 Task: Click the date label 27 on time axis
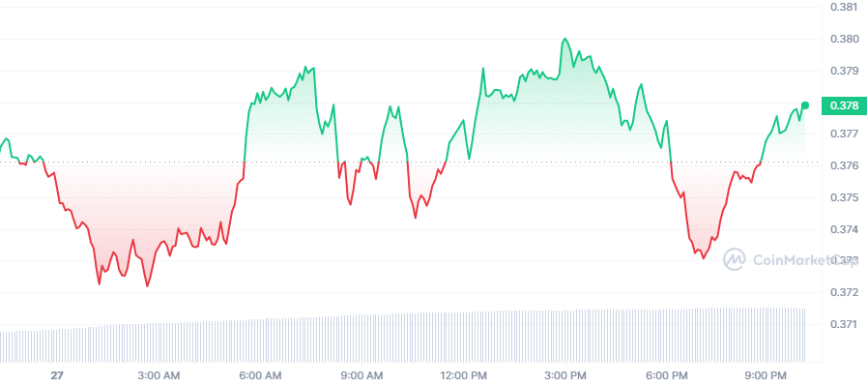click(x=56, y=375)
